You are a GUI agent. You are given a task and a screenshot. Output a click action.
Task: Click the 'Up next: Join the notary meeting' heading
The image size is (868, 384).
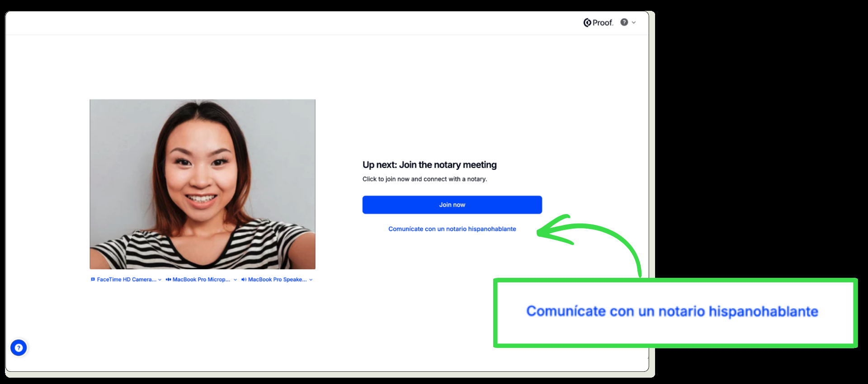[x=429, y=165]
